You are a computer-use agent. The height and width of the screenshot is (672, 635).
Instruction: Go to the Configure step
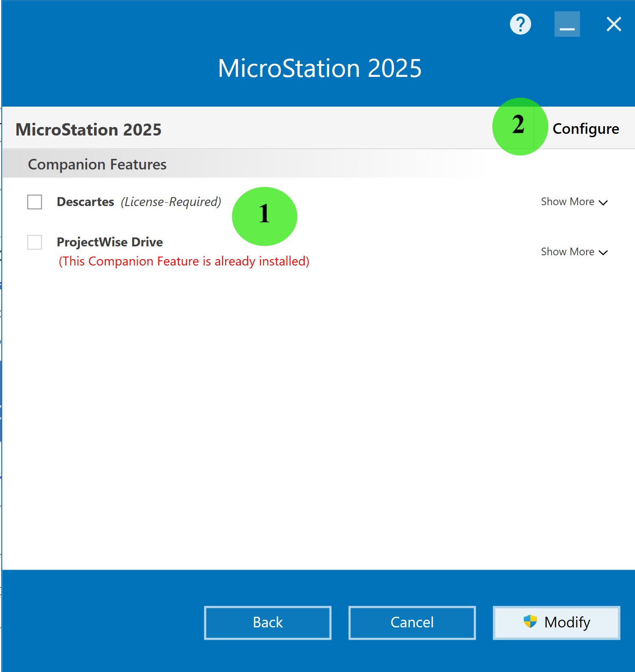click(x=586, y=129)
